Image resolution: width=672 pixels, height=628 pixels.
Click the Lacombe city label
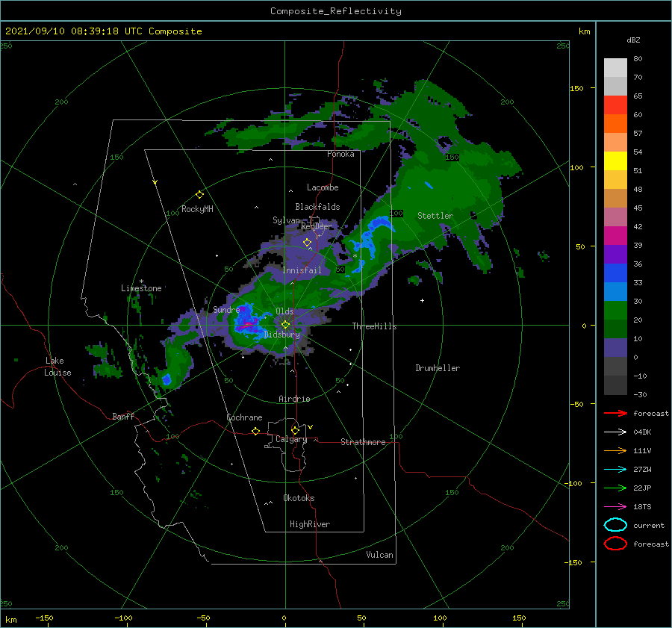tap(323, 187)
